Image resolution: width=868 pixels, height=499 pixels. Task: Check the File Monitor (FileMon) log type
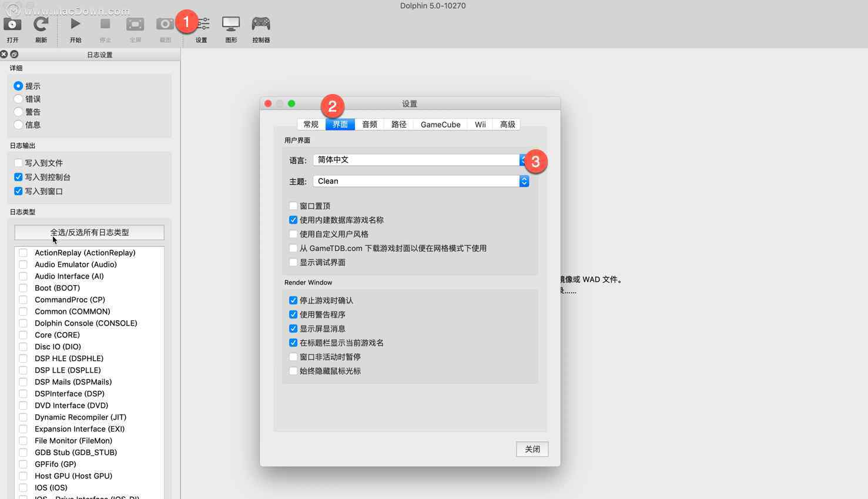pyautogui.click(x=23, y=441)
